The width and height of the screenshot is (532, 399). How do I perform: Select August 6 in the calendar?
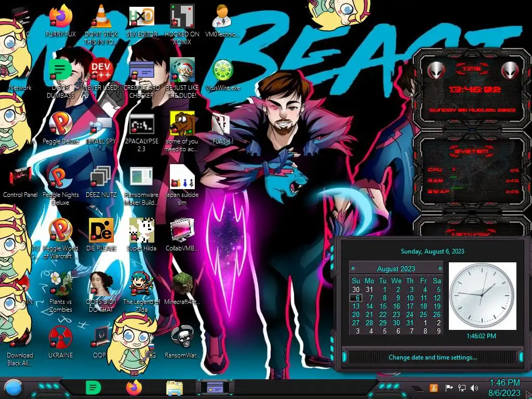point(356,298)
